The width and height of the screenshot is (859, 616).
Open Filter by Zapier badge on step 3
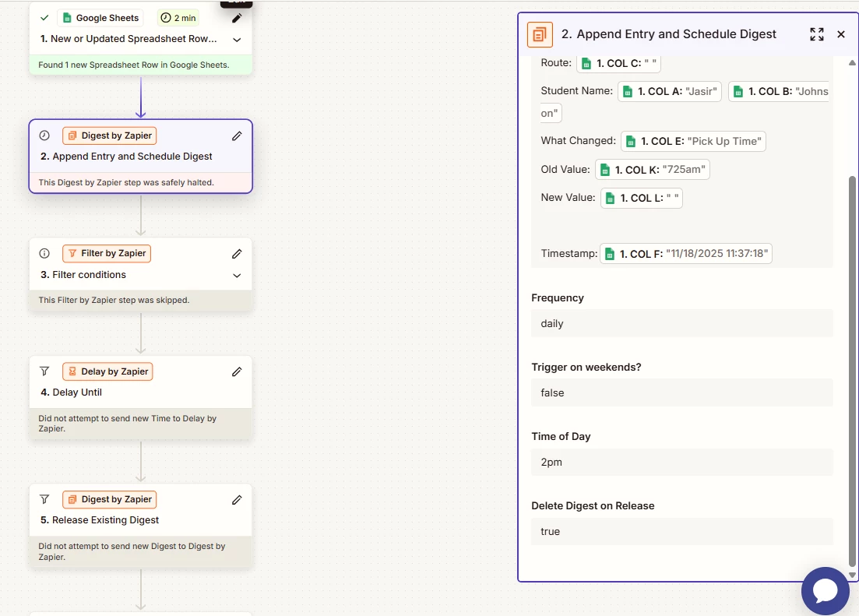coord(107,253)
